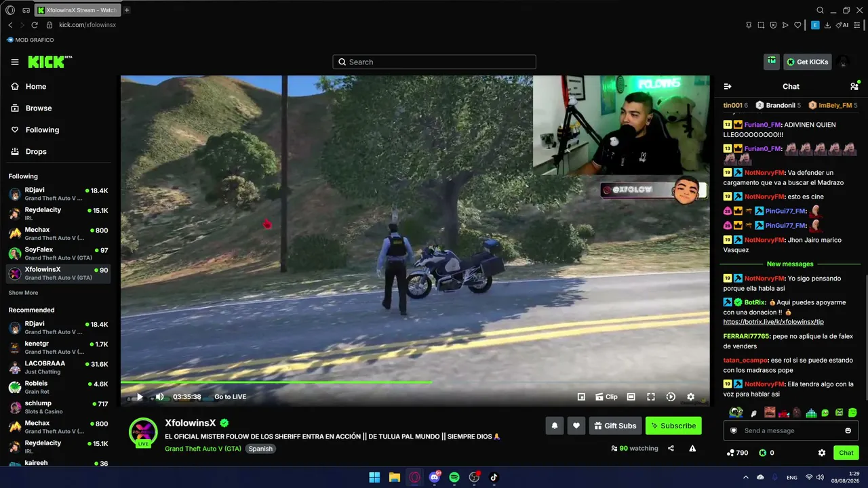Open the playback speed control

pyautogui.click(x=671, y=397)
